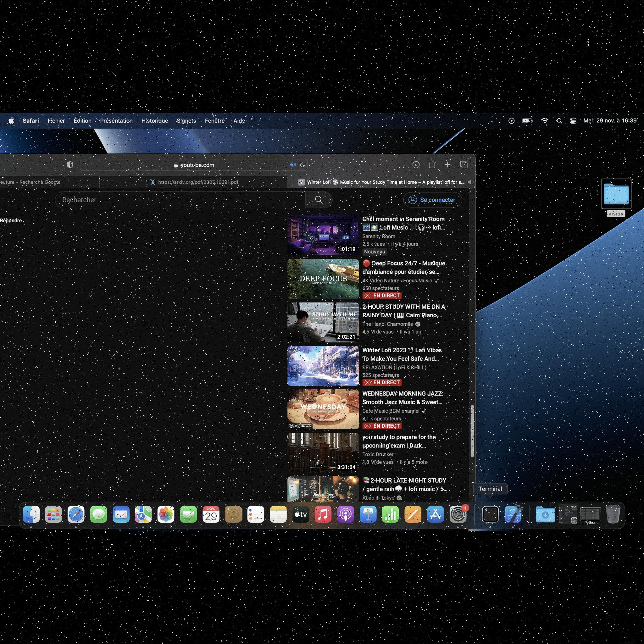
Task: Click YouTube search magnifier button
Action: (x=319, y=200)
